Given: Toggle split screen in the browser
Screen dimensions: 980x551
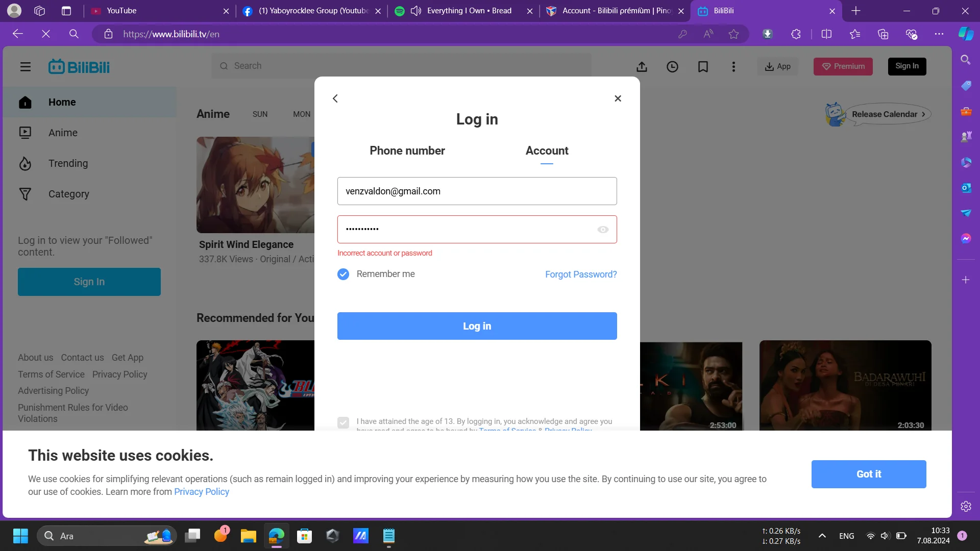Looking at the screenshot, I should pyautogui.click(x=826, y=34).
